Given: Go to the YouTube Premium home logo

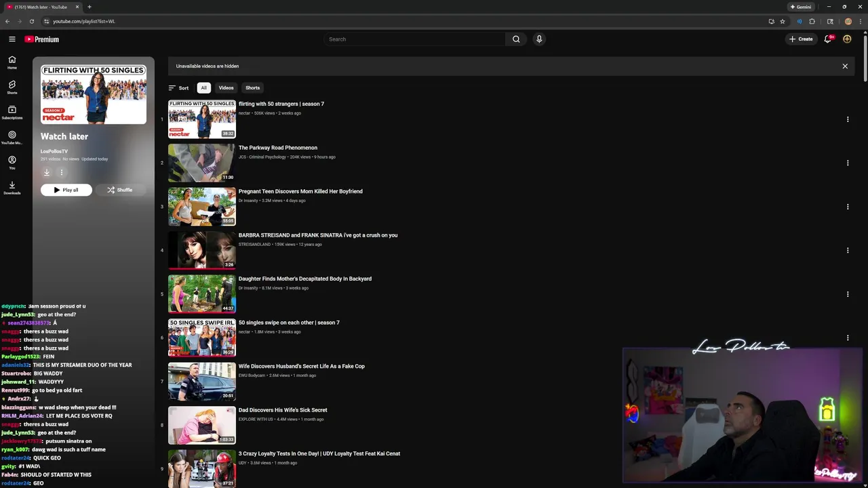Looking at the screenshot, I should [42, 39].
